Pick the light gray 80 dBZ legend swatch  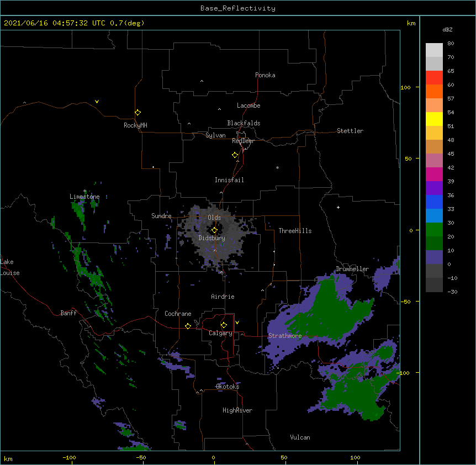point(434,50)
